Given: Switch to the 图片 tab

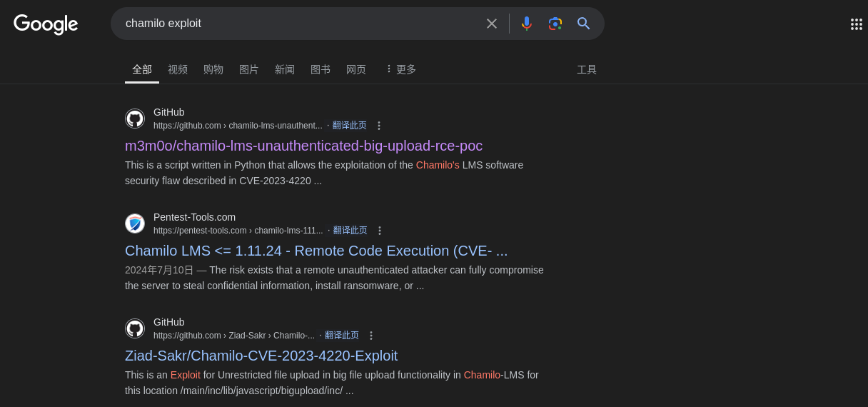Looking at the screenshot, I should (x=249, y=70).
